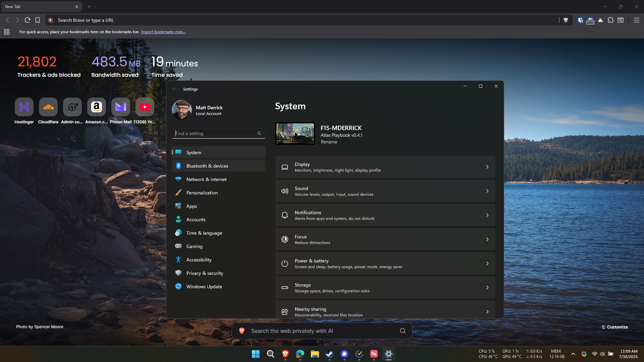
Task: Open the Cloudflare shortcut tile
Action: (48, 107)
